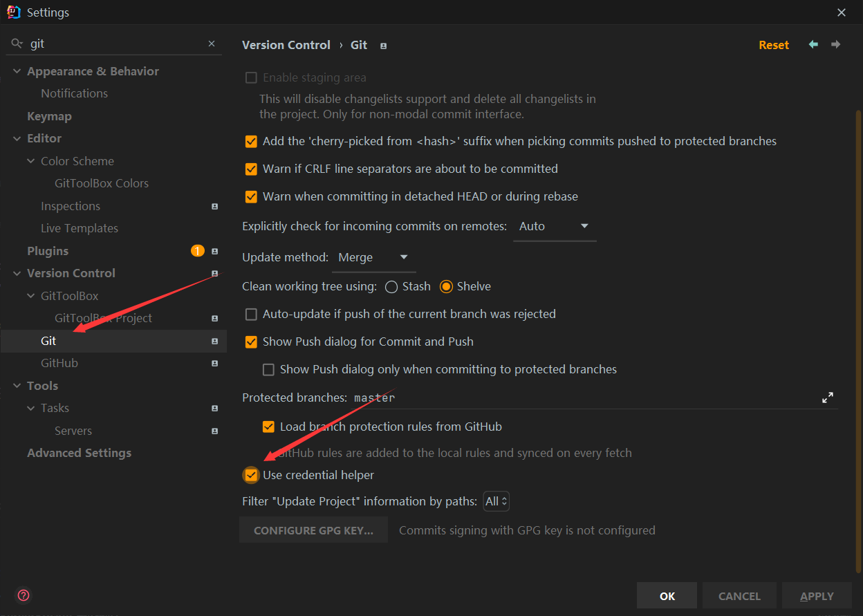863x616 pixels.
Task: Click the Plugins update badge showing 1
Action: 198,251
